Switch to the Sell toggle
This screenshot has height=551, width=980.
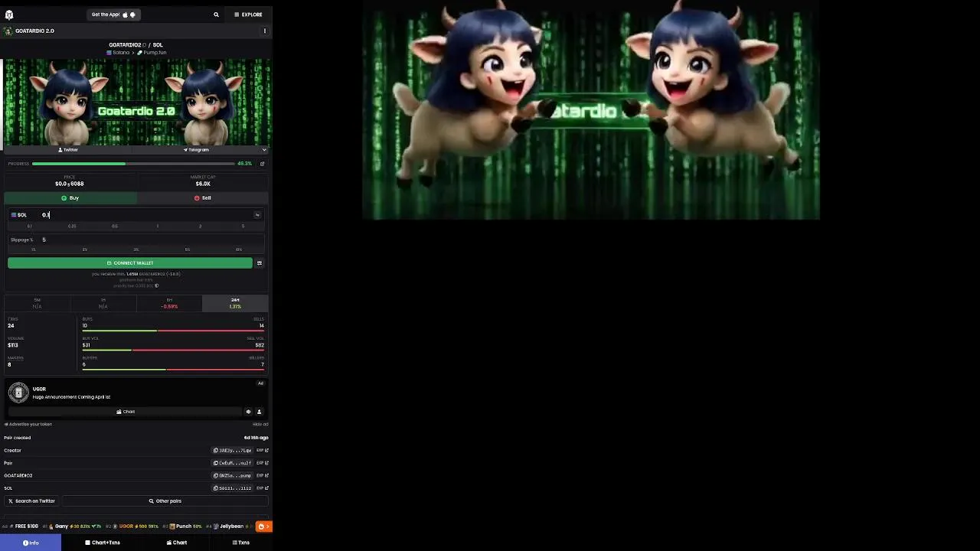click(x=202, y=198)
